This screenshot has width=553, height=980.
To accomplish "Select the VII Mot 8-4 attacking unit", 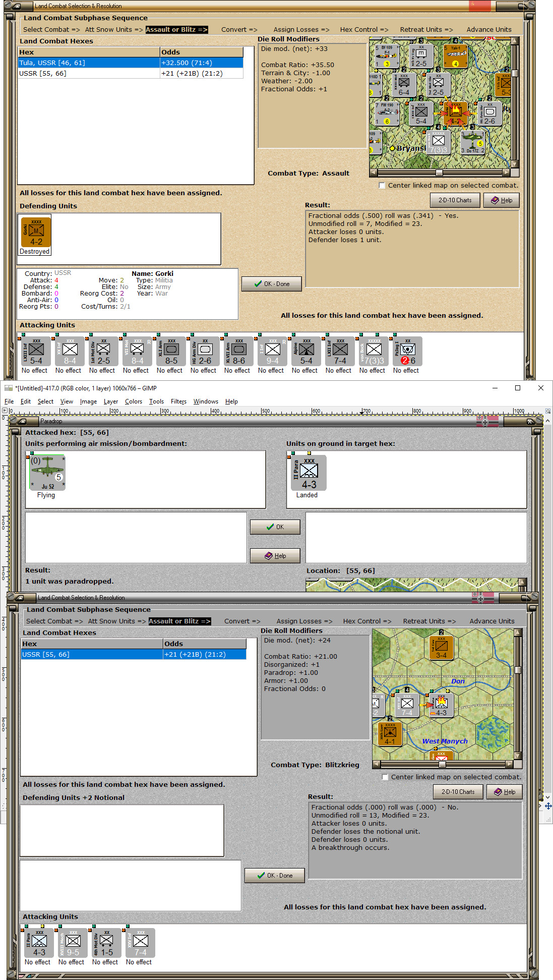I will [x=138, y=352].
